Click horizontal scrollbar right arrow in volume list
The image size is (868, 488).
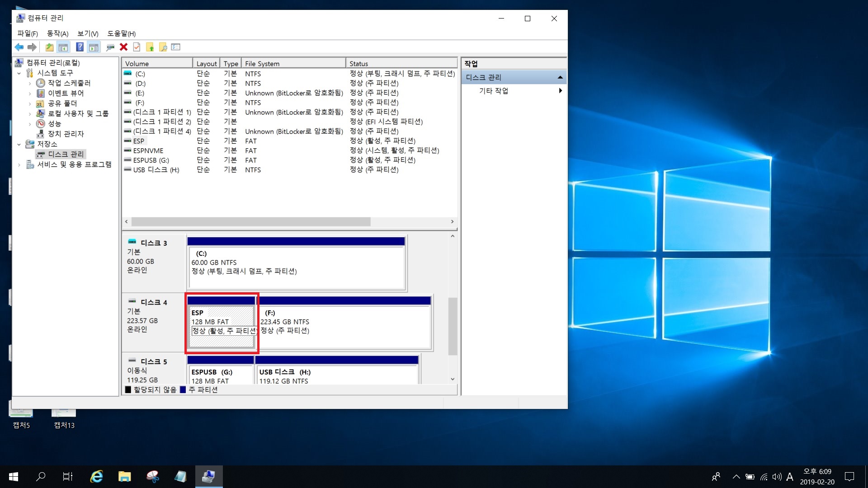coord(452,221)
